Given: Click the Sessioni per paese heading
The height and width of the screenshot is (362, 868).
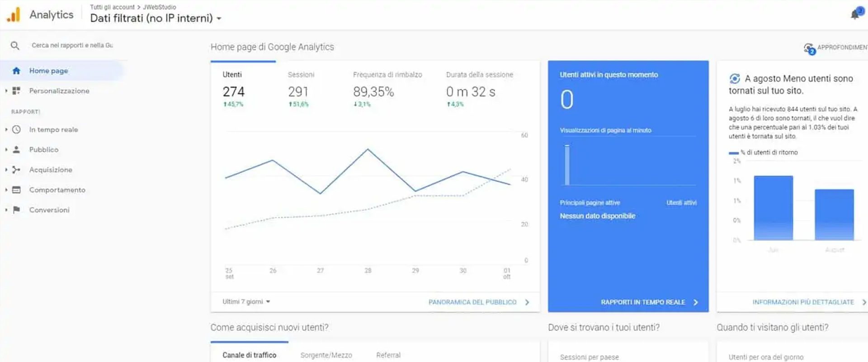Looking at the screenshot, I should [589, 357].
